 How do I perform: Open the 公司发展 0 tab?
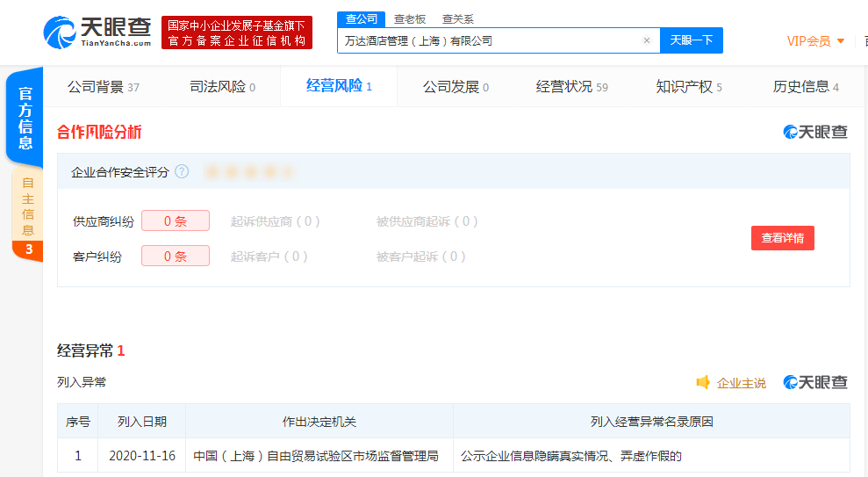(456, 87)
